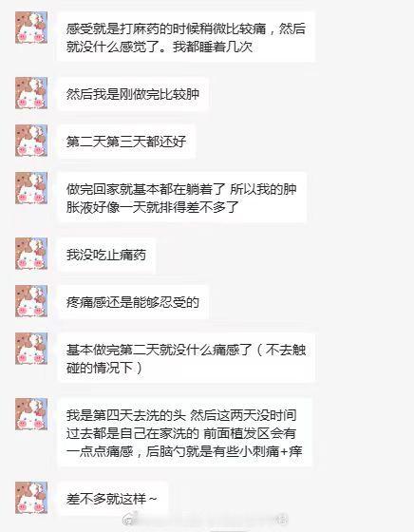This screenshot has width=414, height=532.
Task: Select the bubble '然后我是刚做完比较肿'
Action: pyautogui.click(x=133, y=94)
